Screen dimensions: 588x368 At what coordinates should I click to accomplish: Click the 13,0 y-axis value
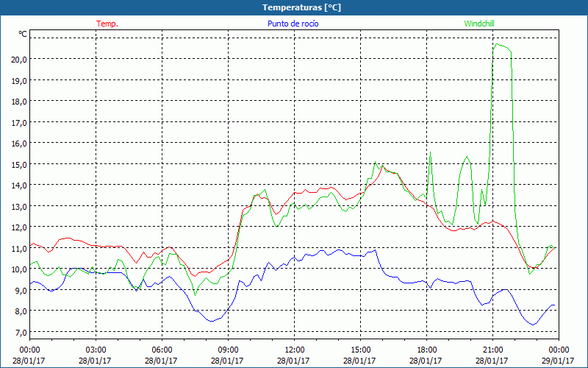20,206
